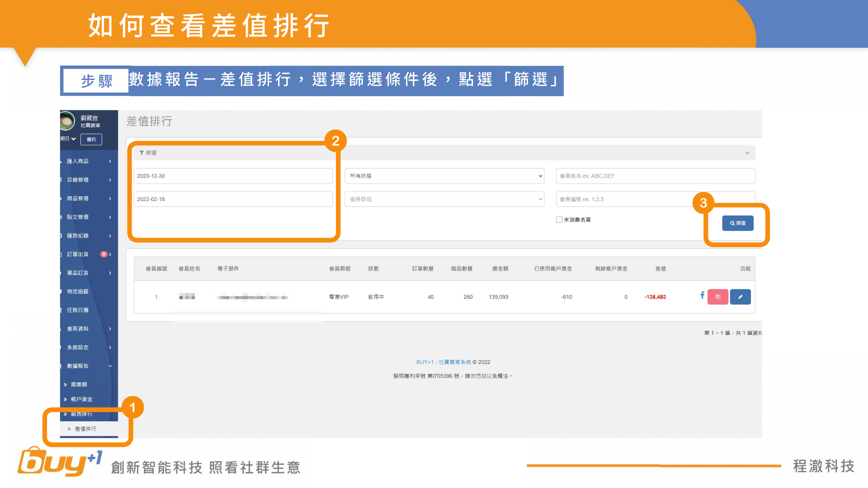The height and width of the screenshot is (488, 868).
Task: Click the user avatar photo in sidebar
Action: [67, 121]
